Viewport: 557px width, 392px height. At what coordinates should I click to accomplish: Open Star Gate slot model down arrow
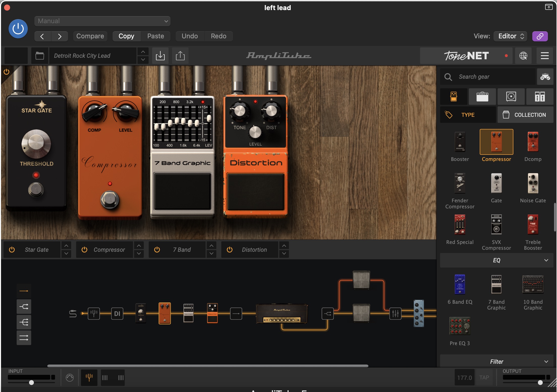tap(66, 254)
